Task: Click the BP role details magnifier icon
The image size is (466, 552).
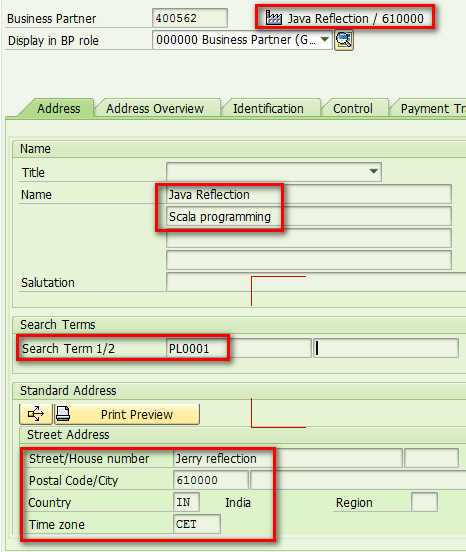Action: pyautogui.click(x=344, y=40)
